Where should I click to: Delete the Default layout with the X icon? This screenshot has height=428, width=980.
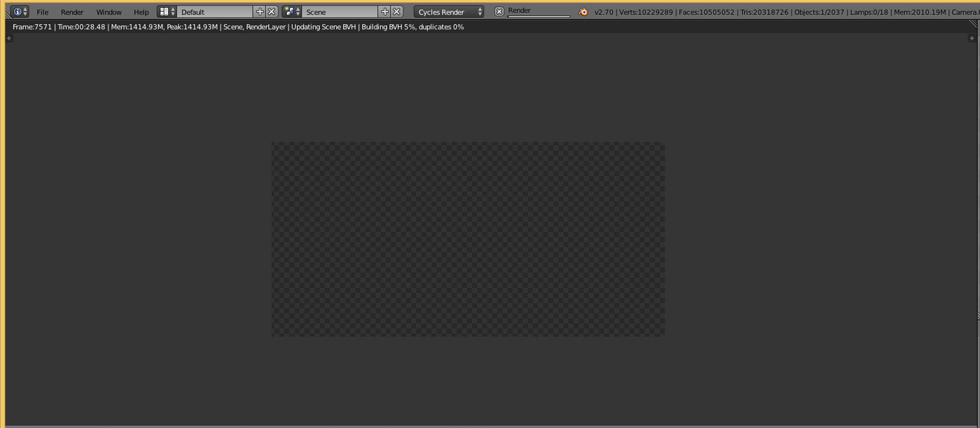(271, 11)
